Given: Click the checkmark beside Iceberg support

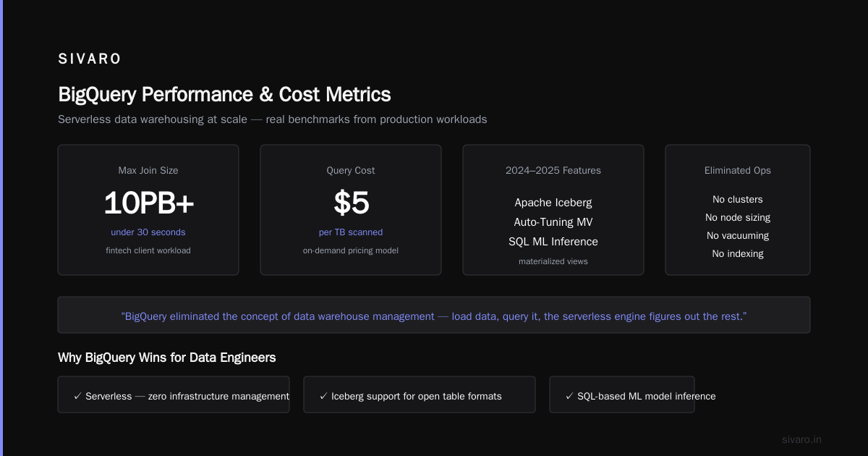Looking at the screenshot, I should point(323,396).
